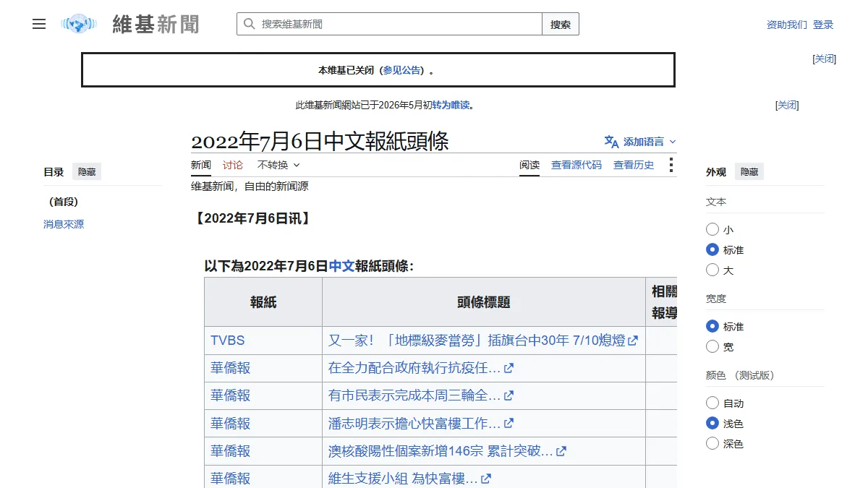The image size is (868, 488).
Task: Click the search magnifier icon
Action: 249,24
